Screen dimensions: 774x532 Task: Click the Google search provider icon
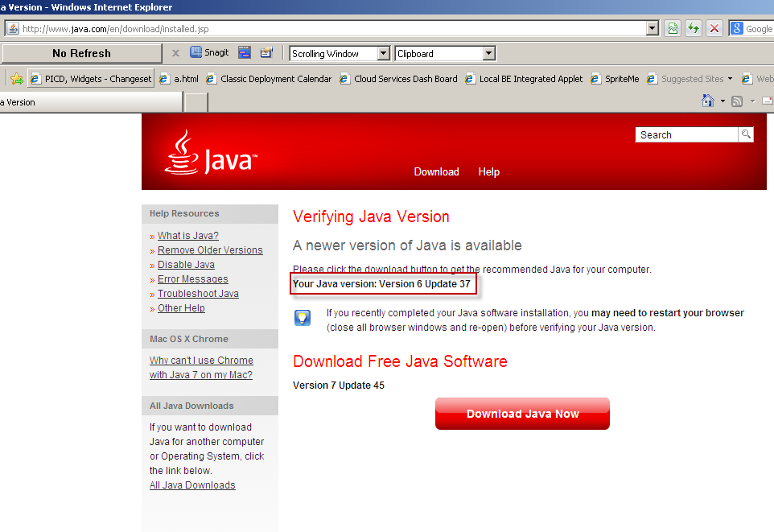pos(737,29)
